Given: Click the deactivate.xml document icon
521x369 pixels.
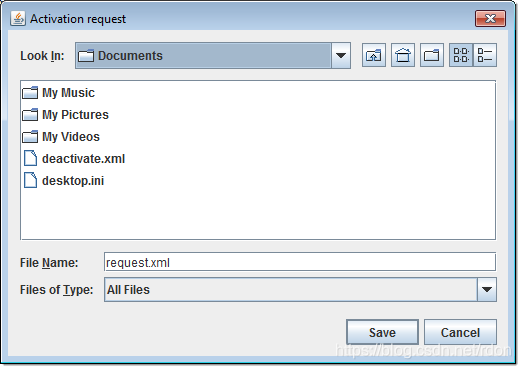Looking at the screenshot, I should click(x=30, y=158).
